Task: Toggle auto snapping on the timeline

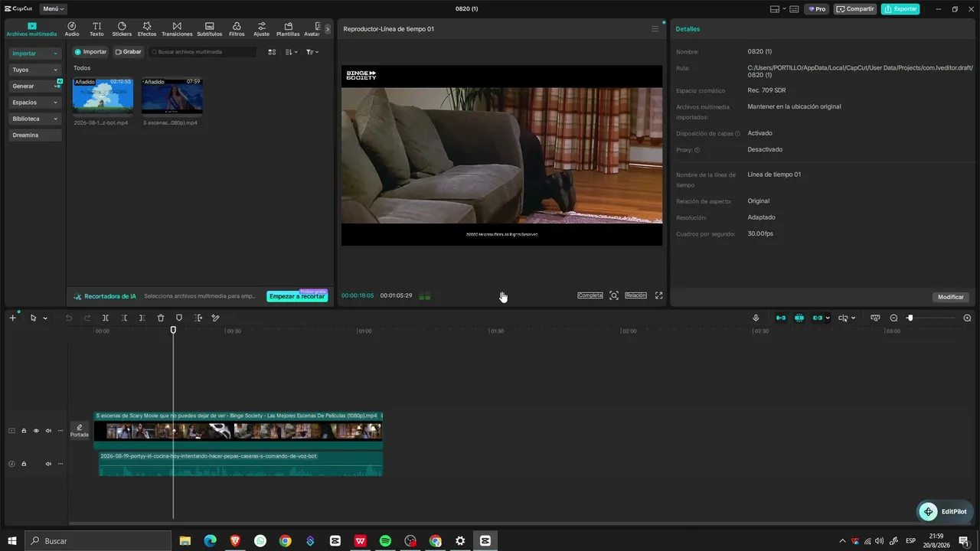Action: click(x=799, y=318)
